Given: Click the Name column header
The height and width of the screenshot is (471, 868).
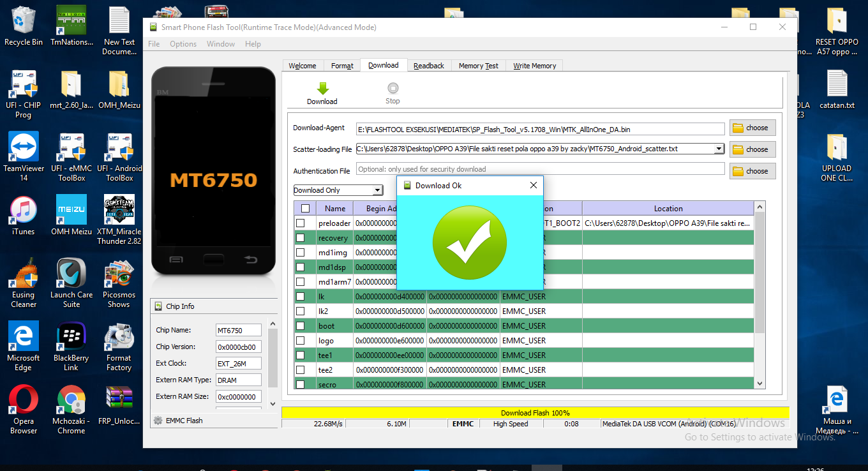Looking at the screenshot, I should (x=334, y=208).
